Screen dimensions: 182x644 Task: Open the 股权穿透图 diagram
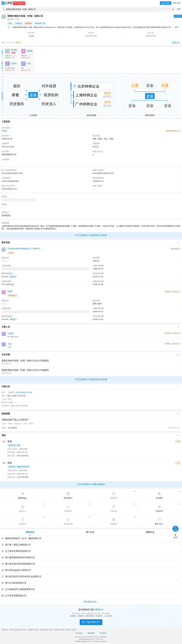(x=150, y=96)
